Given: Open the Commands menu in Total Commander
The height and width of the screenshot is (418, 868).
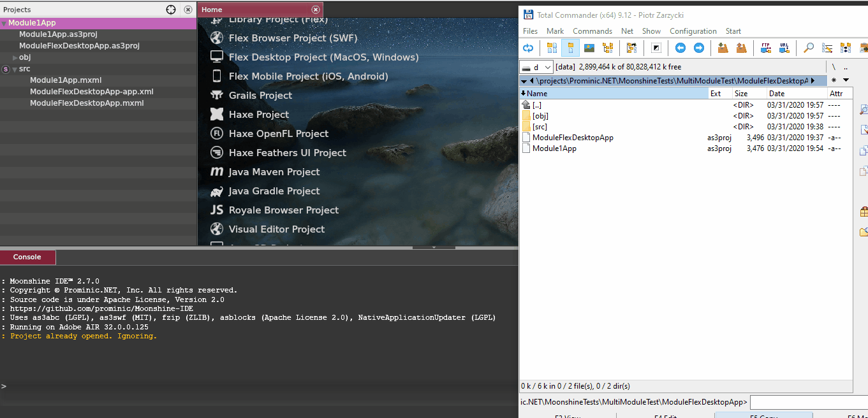Looking at the screenshot, I should 592,31.
